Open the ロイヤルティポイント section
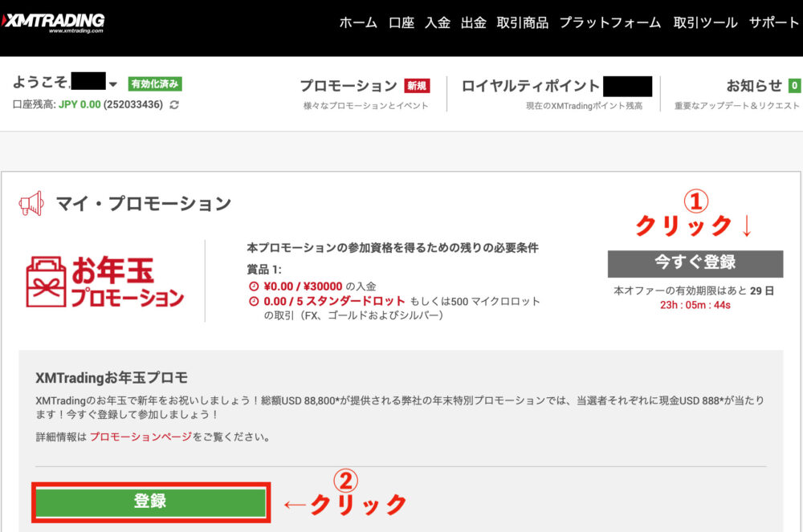803x532 pixels. coord(530,87)
